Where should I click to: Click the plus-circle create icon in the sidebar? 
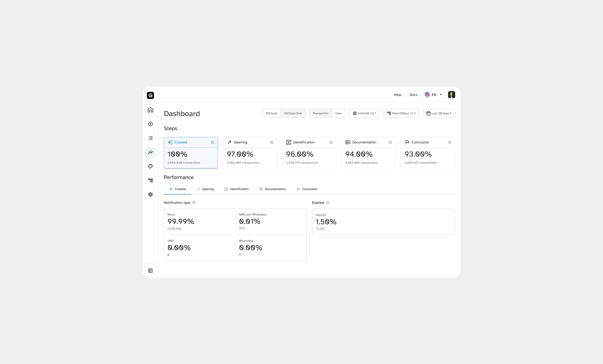click(x=150, y=124)
